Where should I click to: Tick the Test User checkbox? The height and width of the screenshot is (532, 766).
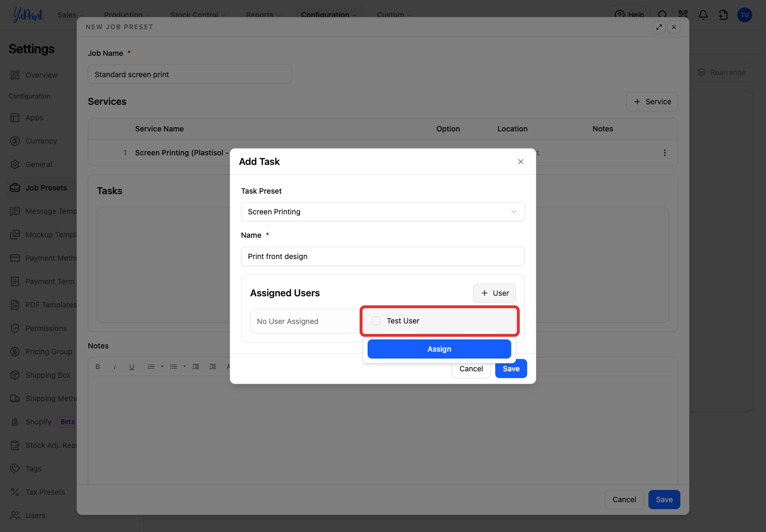(x=376, y=321)
